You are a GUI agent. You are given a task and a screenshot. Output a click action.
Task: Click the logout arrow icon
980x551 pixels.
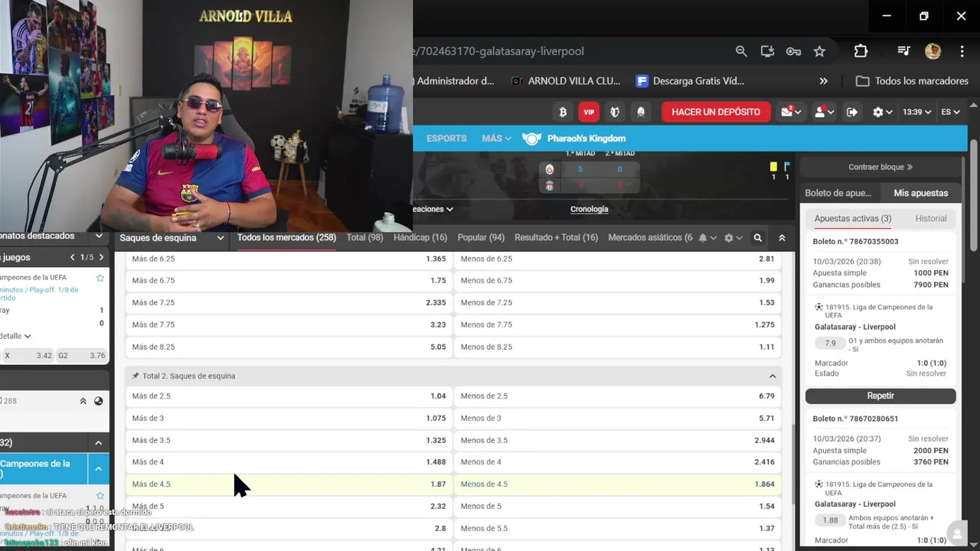852,112
